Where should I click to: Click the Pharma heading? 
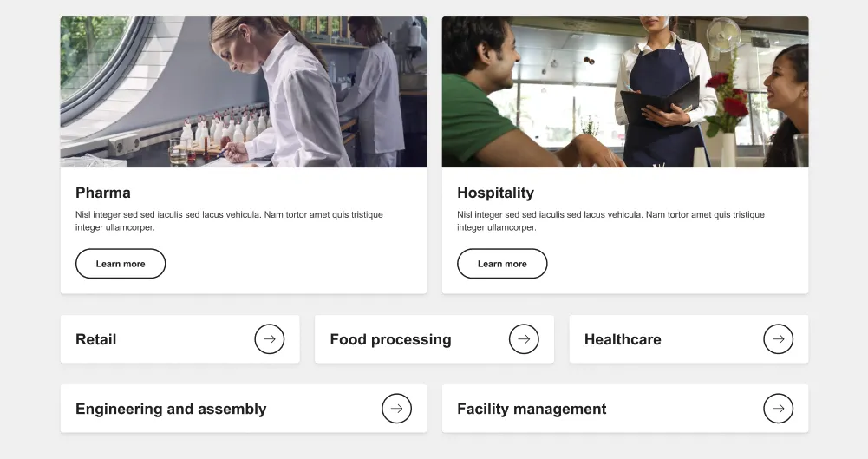[x=103, y=193]
